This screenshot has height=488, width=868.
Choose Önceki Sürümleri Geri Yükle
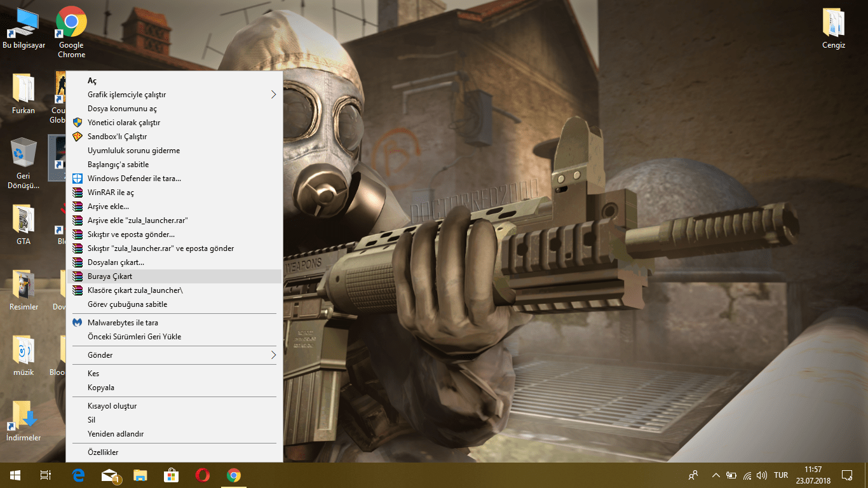pyautogui.click(x=174, y=337)
